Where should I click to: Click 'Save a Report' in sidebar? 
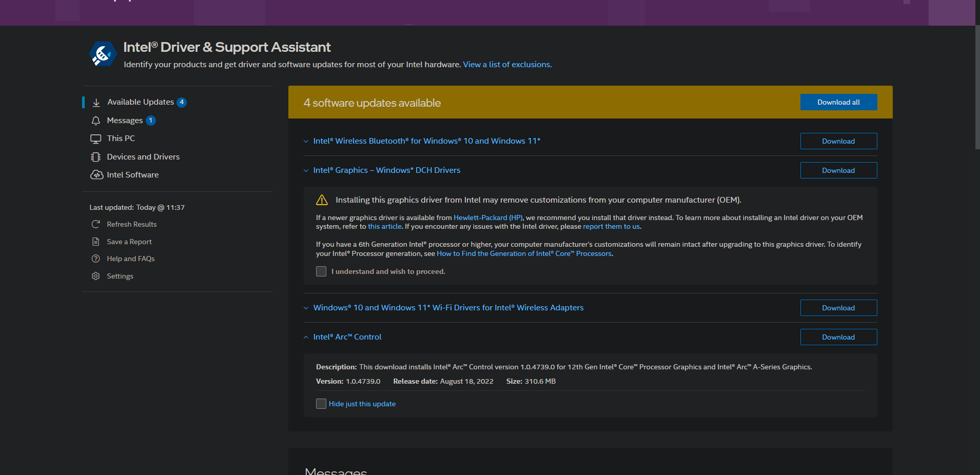pyautogui.click(x=129, y=242)
